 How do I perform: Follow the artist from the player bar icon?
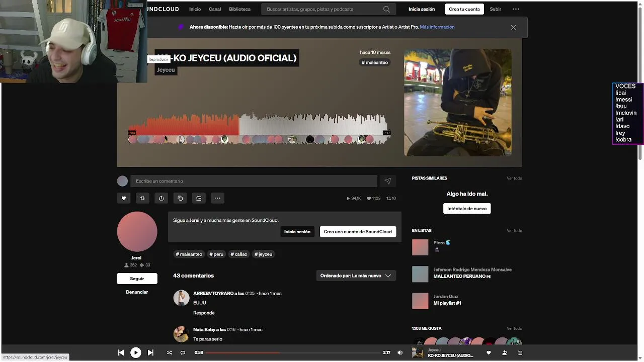click(505, 353)
